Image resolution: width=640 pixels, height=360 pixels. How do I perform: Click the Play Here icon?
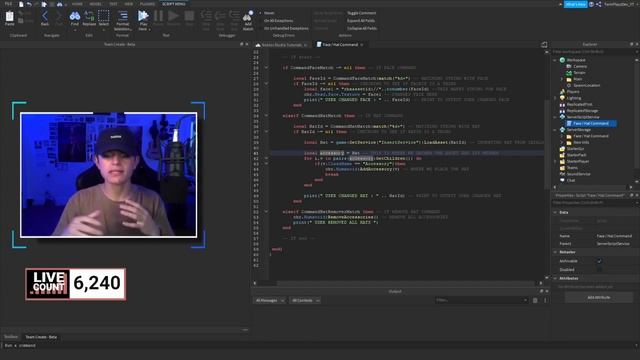143,16
